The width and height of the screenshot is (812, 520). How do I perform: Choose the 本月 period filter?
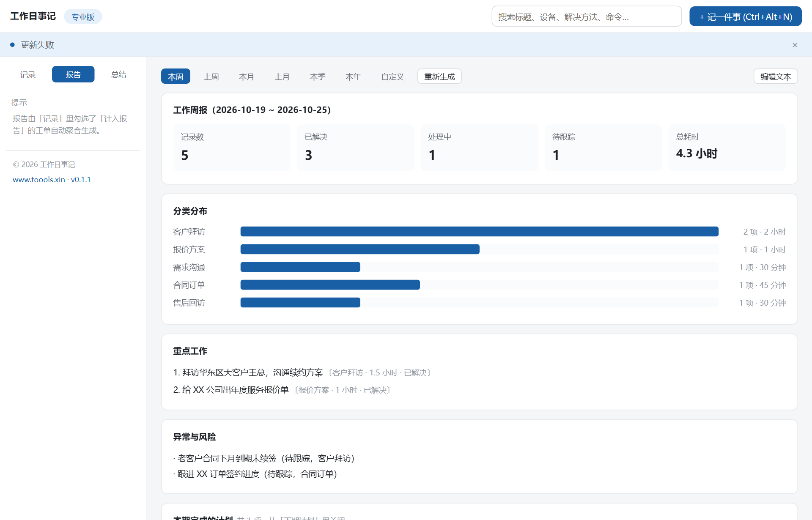coord(247,77)
